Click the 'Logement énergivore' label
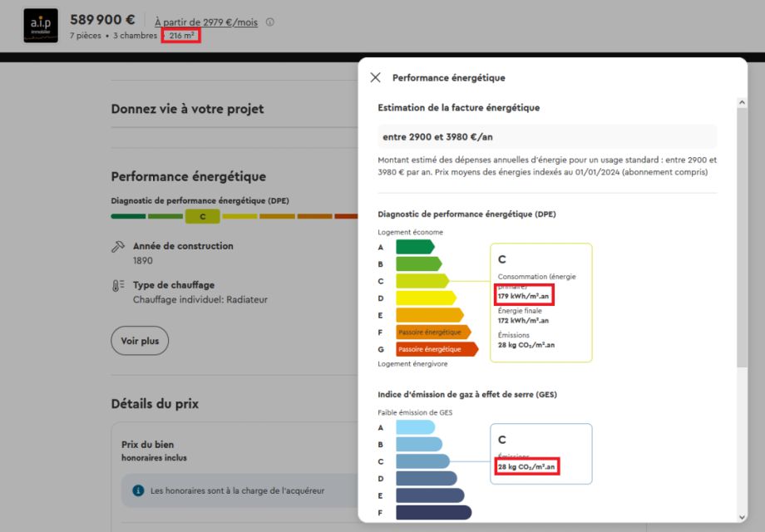765x532 pixels. point(412,364)
